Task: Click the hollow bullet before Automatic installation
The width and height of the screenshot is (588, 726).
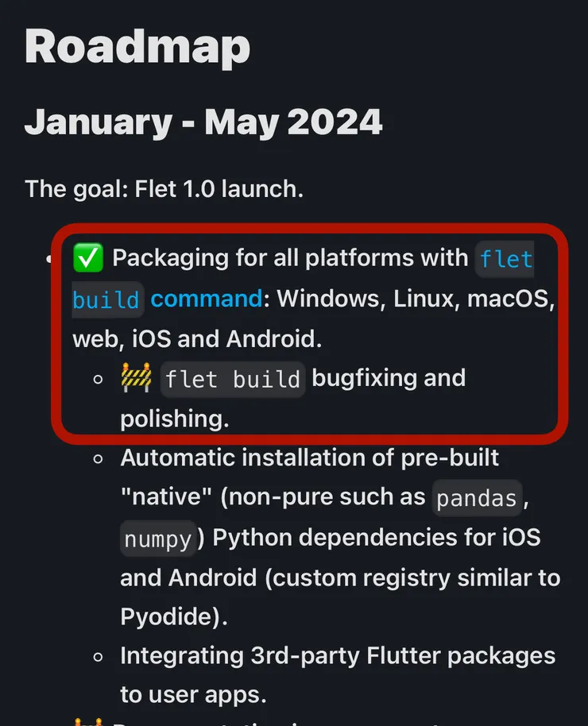Action: pyautogui.click(x=99, y=458)
